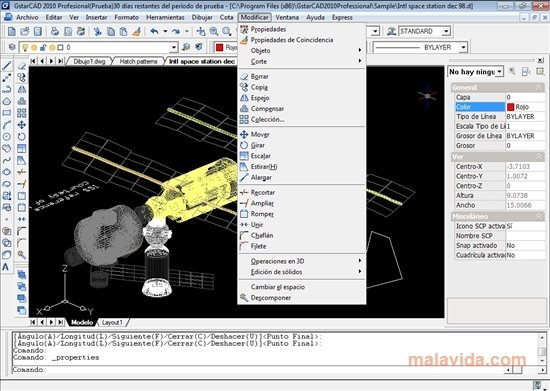Screen dimensions: 550x391
Task: Toggle the 'Snap activado' value No
Action: [525, 245]
